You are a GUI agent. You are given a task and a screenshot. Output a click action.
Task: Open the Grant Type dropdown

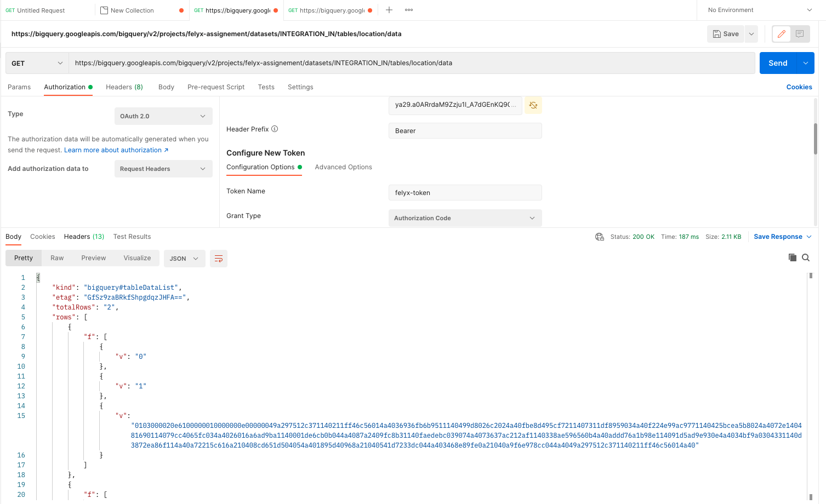pos(464,217)
